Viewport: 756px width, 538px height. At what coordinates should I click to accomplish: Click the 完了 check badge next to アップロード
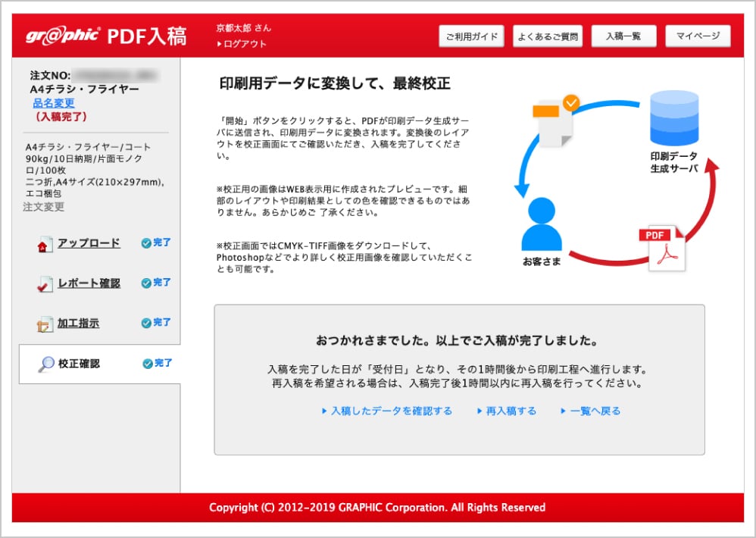(x=156, y=243)
